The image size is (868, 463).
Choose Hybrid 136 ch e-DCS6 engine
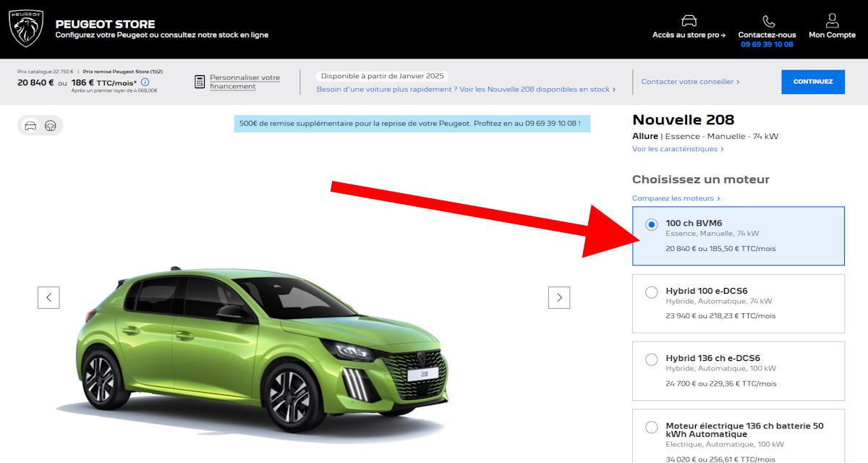point(652,360)
